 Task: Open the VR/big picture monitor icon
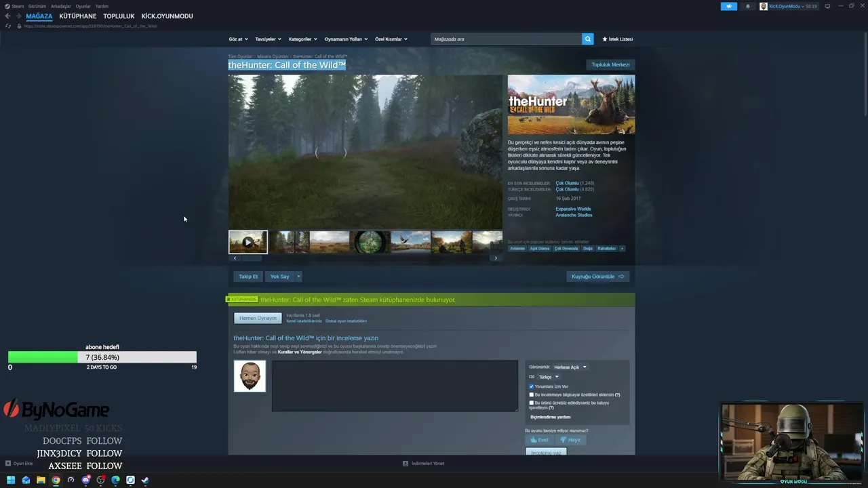click(827, 6)
